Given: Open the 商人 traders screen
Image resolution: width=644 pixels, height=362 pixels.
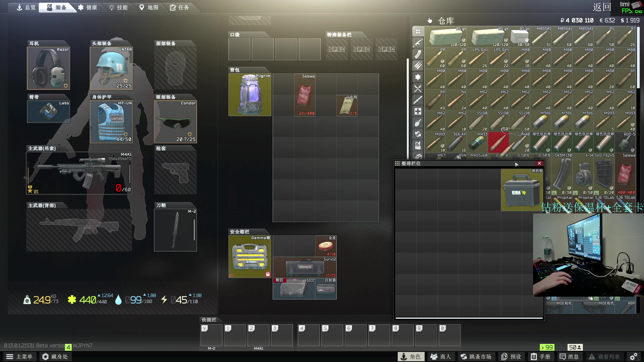Looking at the screenshot, I should pos(441,356).
